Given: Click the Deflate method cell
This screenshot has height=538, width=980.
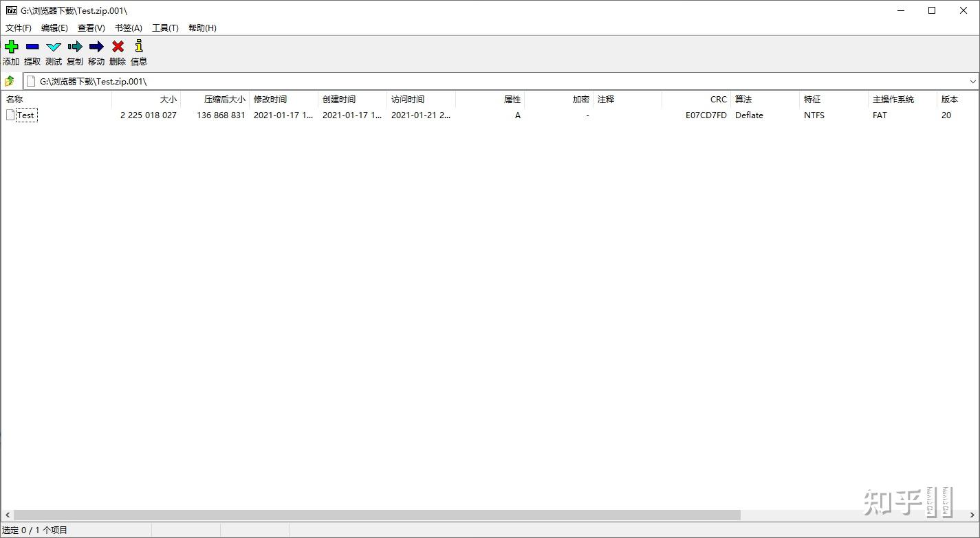Looking at the screenshot, I should tap(750, 115).
